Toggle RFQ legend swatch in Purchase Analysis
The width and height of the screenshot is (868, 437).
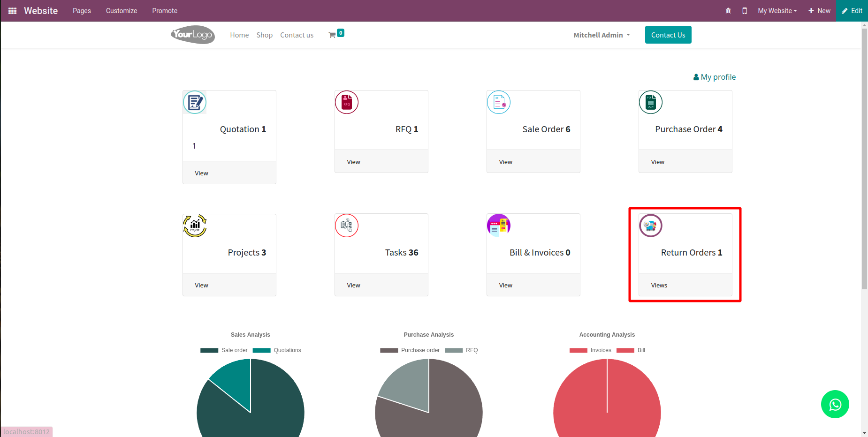(x=454, y=350)
